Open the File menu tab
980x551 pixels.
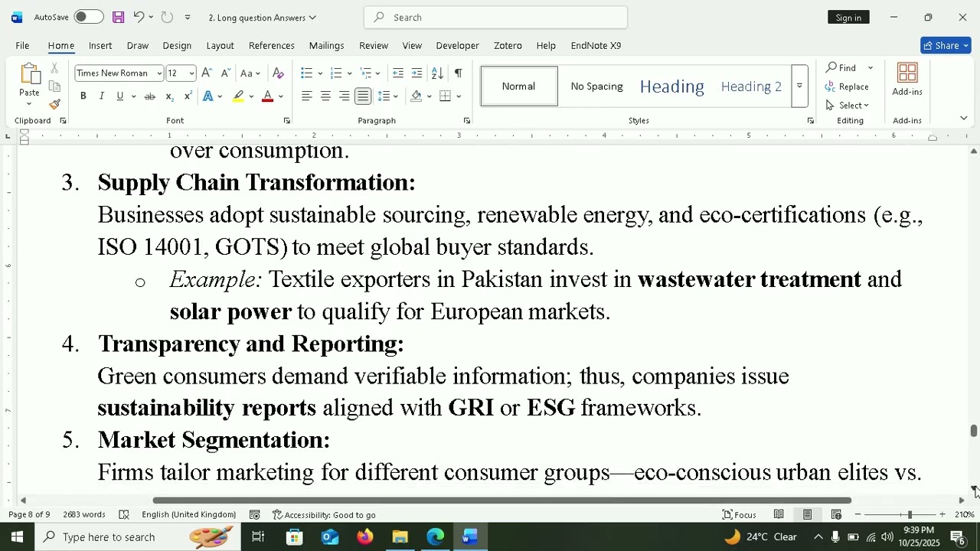click(22, 45)
